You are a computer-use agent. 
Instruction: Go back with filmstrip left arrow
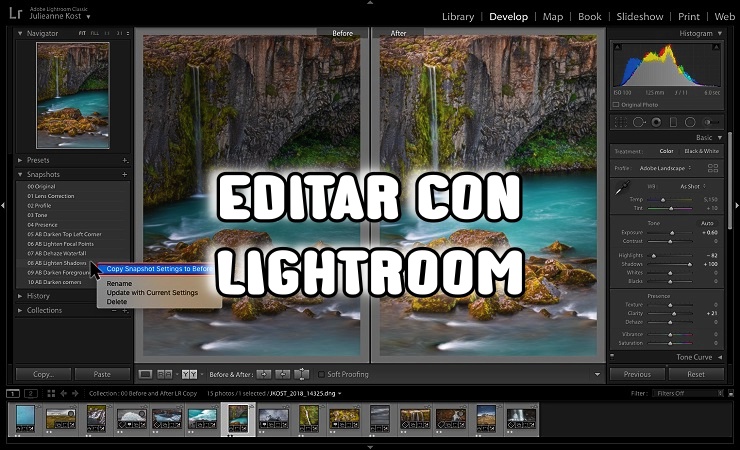pyautogui.click(x=63, y=393)
